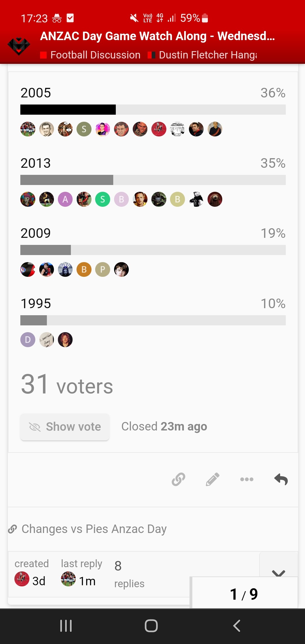This screenshot has width=305, height=644.
Task: Toggle Show vote button
Action: 65,427
